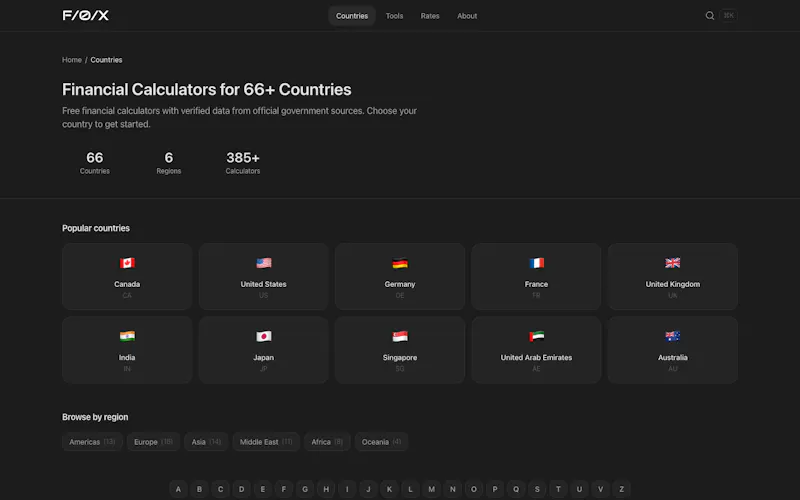Click the Singapore flag icon

click(400, 336)
